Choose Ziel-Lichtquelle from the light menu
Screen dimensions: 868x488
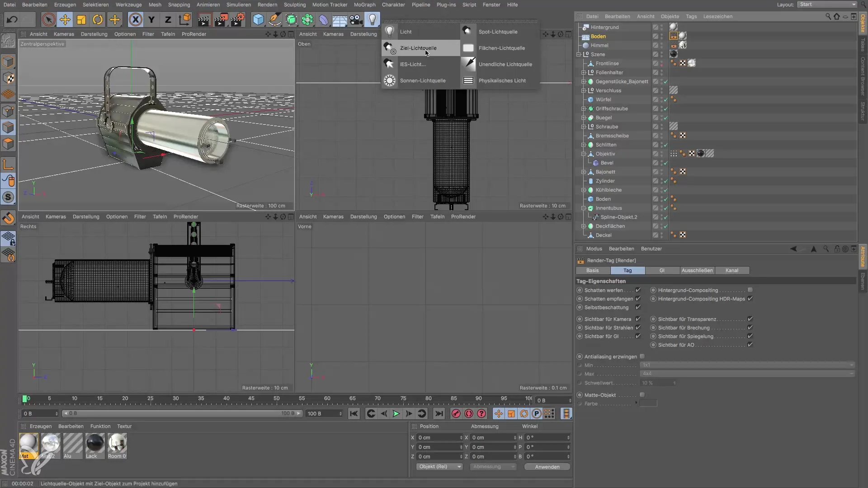click(x=421, y=48)
